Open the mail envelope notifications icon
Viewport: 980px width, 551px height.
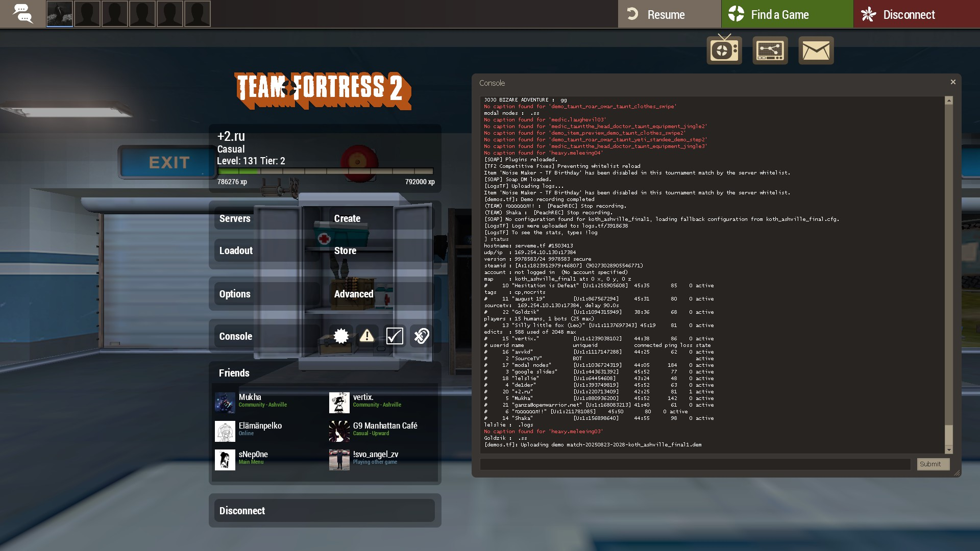click(x=816, y=51)
